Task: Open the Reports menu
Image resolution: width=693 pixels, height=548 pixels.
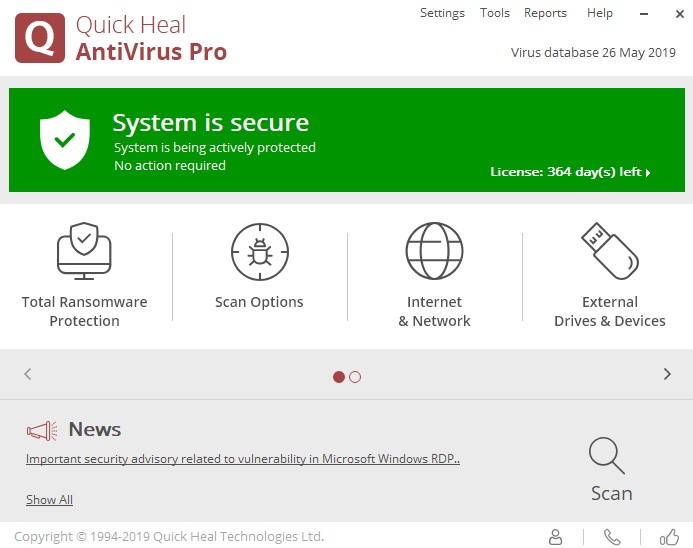Action: (545, 13)
